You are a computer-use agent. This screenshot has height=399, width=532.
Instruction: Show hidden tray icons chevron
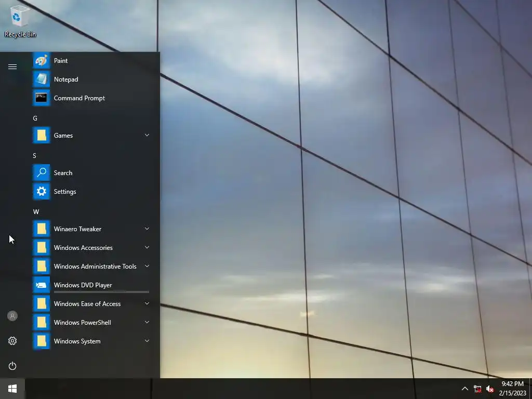[465, 389]
